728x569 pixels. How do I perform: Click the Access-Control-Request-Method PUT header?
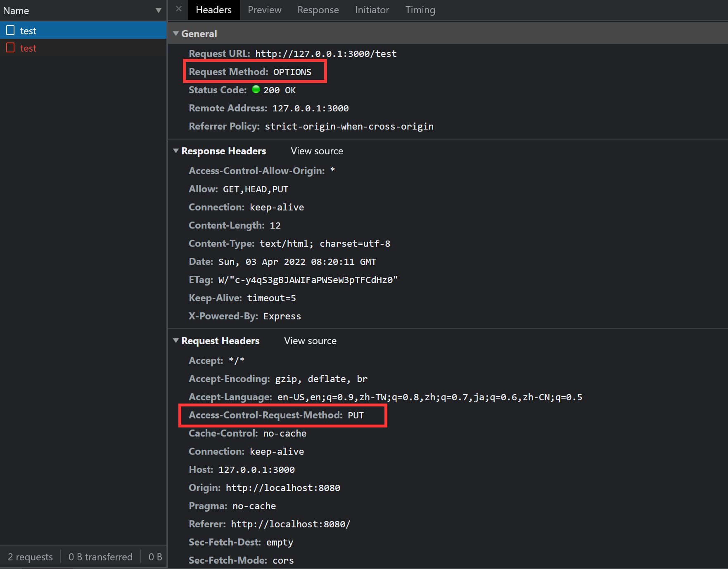pos(276,415)
